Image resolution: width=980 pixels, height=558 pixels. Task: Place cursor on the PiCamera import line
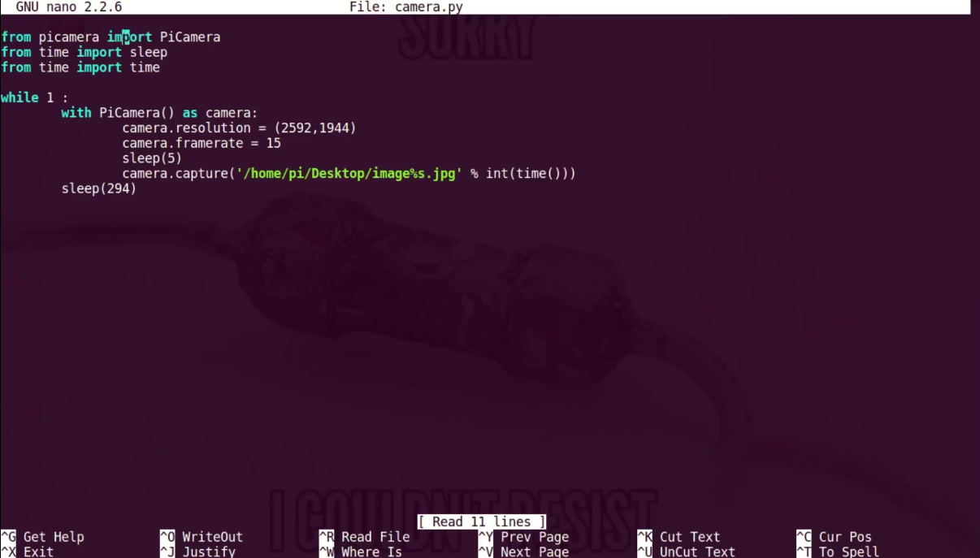(110, 37)
